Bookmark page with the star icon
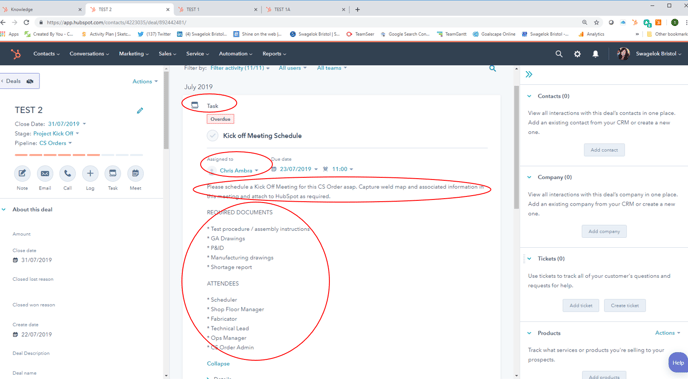Image resolution: width=688 pixels, height=379 pixels. click(596, 22)
